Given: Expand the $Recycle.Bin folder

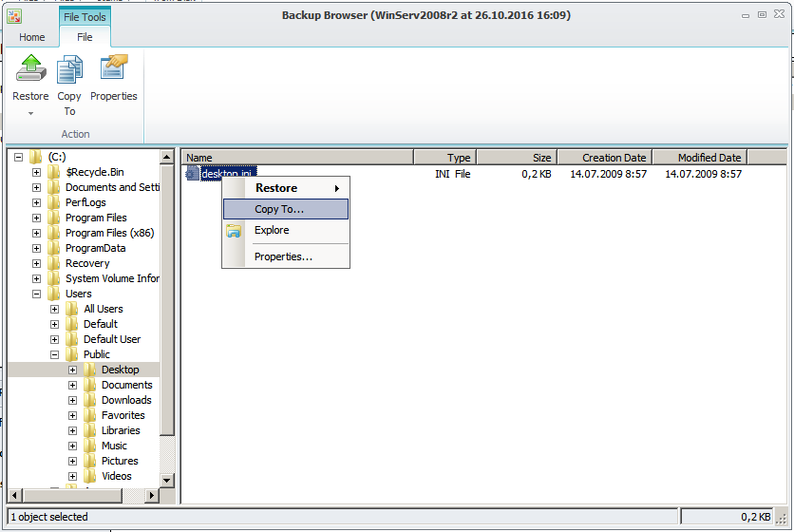Looking at the screenshot, I should coord(36,172).
